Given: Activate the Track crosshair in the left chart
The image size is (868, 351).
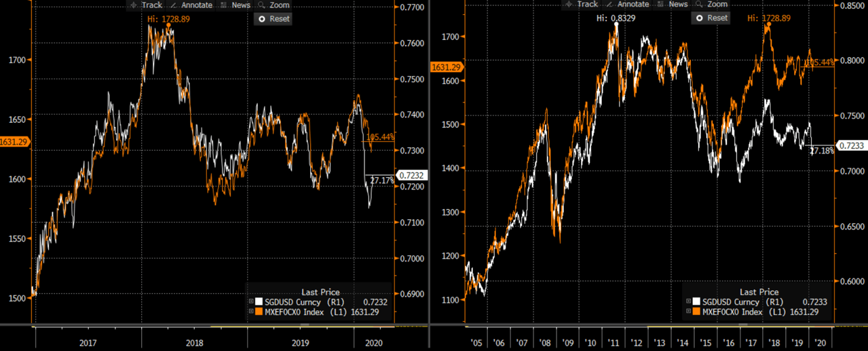Looking at the screenshot, I should coord(145,5).
